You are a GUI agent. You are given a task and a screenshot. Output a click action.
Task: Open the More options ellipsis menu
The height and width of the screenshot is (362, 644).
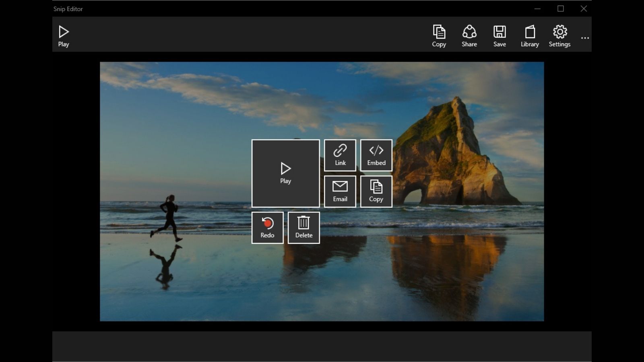click(x=584, y=36)
